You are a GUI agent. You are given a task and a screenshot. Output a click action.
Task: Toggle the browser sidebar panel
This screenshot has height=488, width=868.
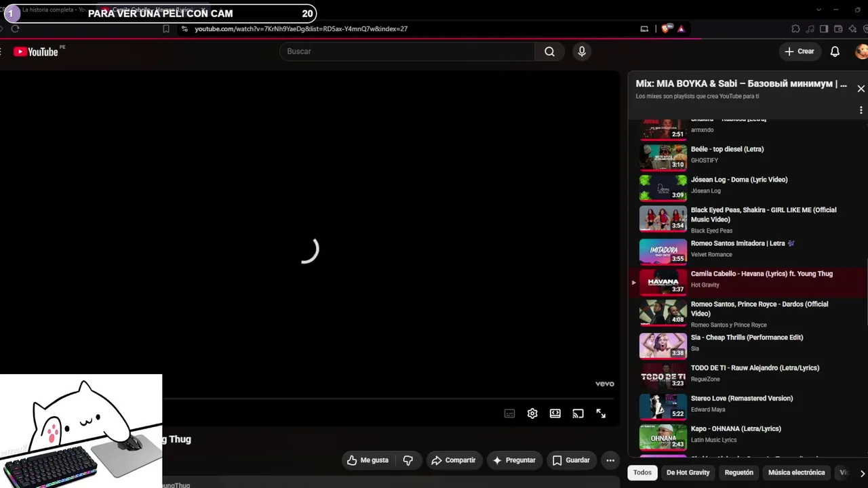pos(824,29)
